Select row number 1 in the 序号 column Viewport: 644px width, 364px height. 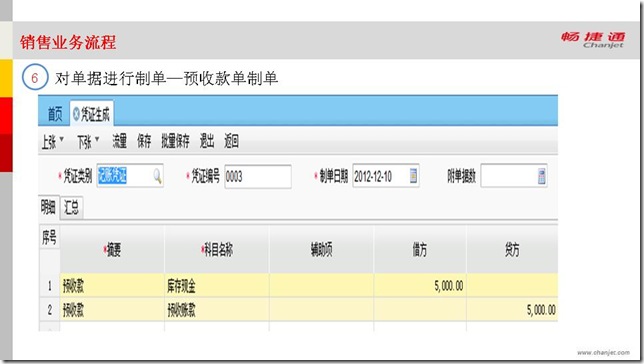click(50, 286)
